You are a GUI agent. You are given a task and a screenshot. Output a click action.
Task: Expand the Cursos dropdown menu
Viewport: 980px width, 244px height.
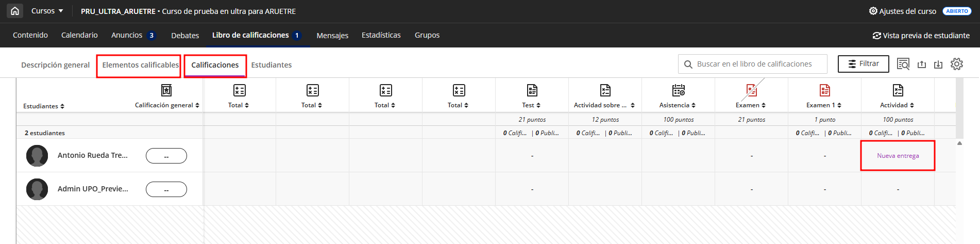point(47,11)
